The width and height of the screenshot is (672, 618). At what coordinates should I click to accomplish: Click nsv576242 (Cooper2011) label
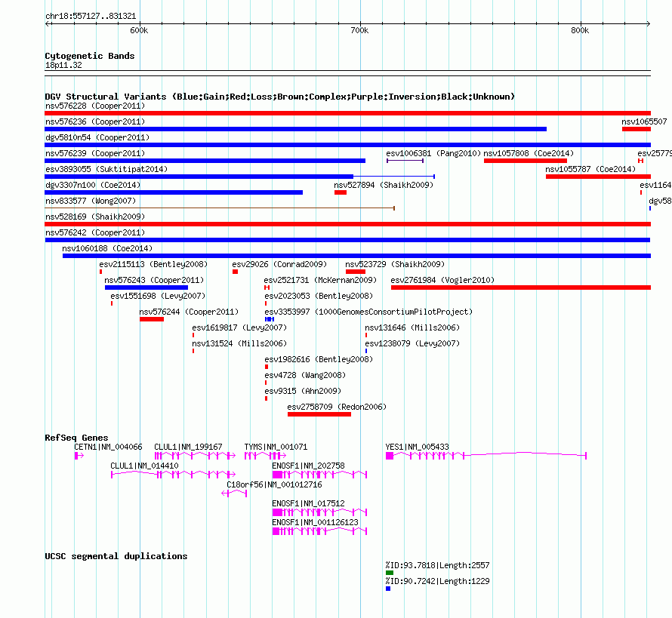pyautogui.click(x=95, y=232)
